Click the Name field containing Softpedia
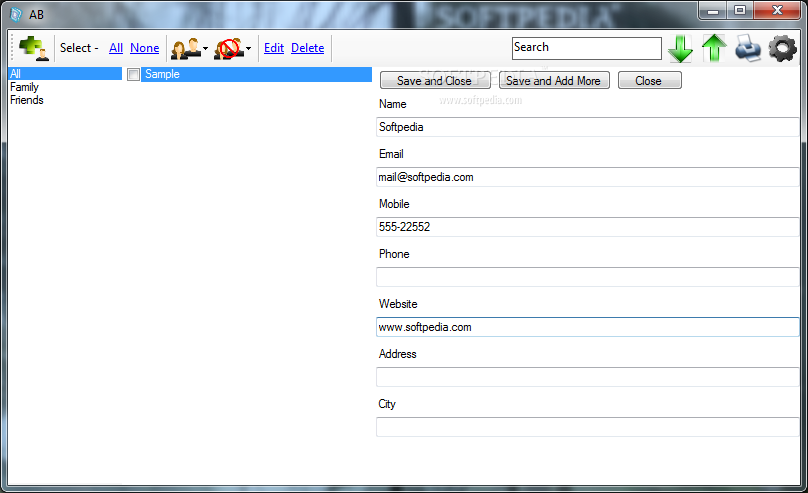Screen dimensions: 808x493 (x=587, y=127)
